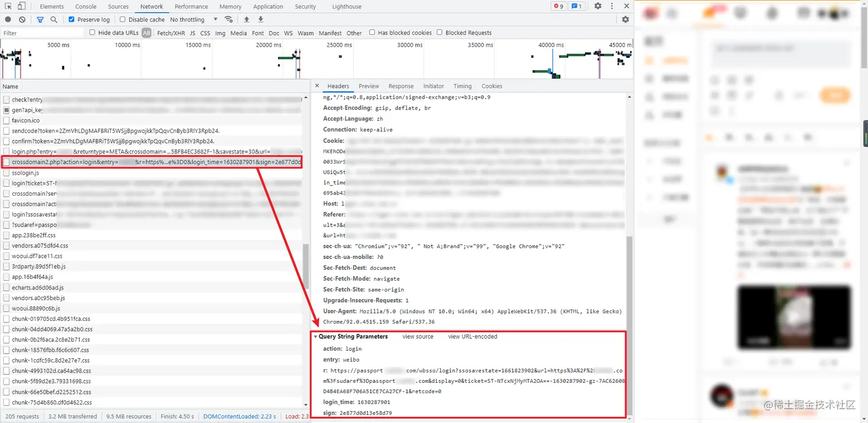Show the Cookies tab of request
This screenshot has height=423, width=868.
tap(491, 86)
